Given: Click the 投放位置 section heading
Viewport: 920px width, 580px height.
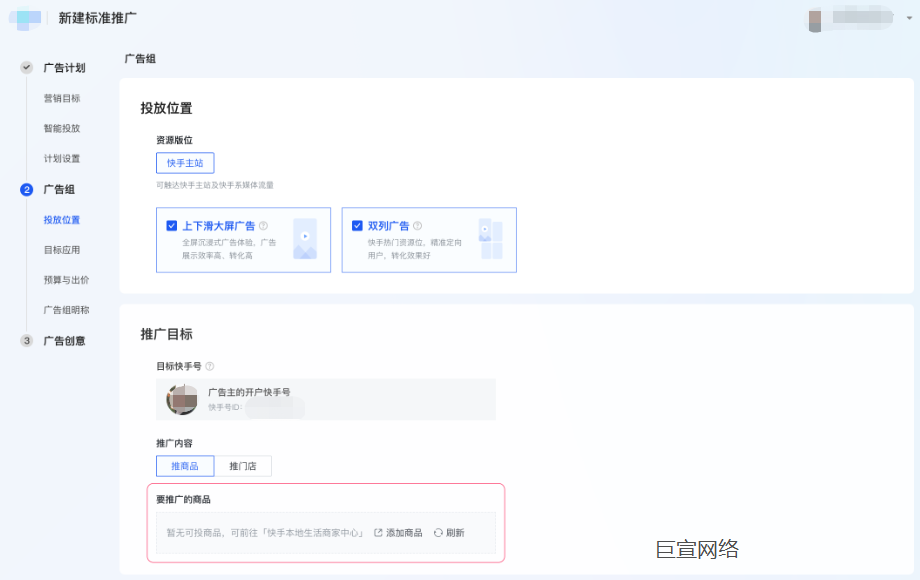Looking at the screenshot, I should tap(167, 108).
